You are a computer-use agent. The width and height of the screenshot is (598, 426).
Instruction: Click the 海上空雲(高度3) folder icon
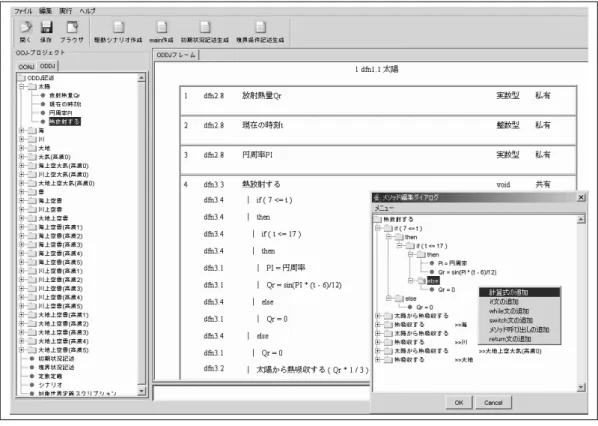coord(32,244)
